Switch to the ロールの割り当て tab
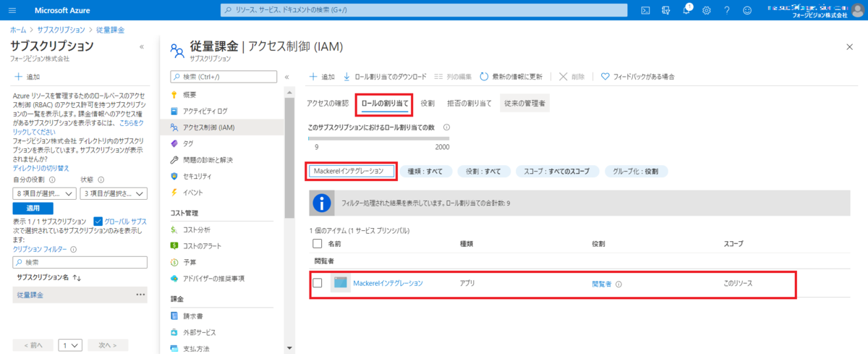 (384, 104)
